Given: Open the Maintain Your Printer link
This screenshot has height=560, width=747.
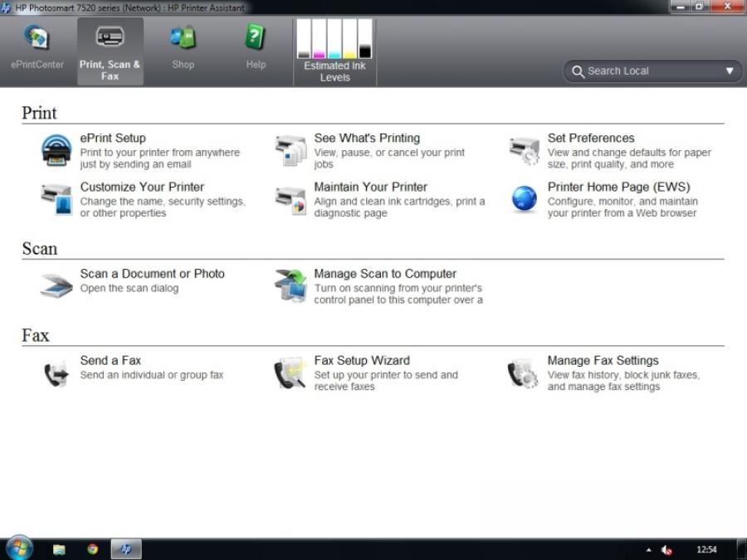Looking at the screenshot, I should pos(370,187).
